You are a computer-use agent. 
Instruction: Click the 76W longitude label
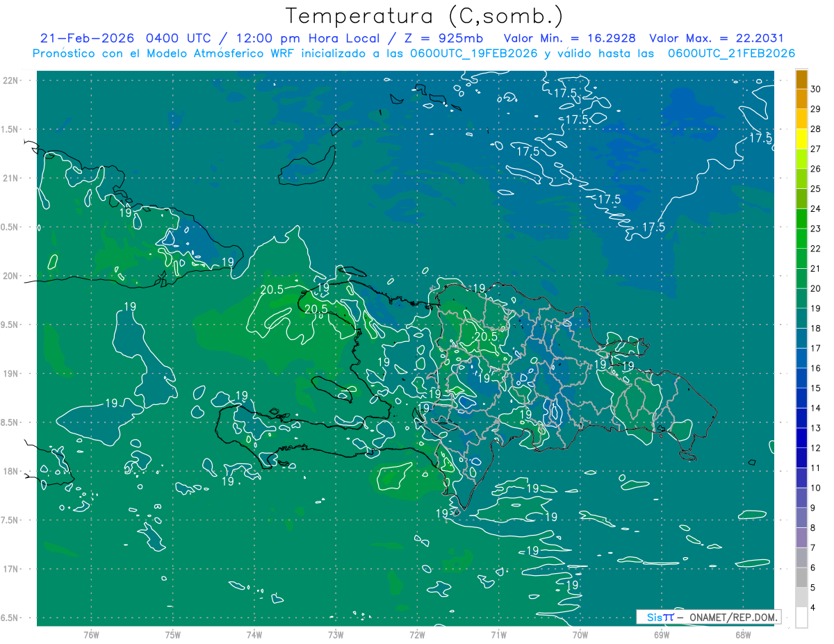91,634
